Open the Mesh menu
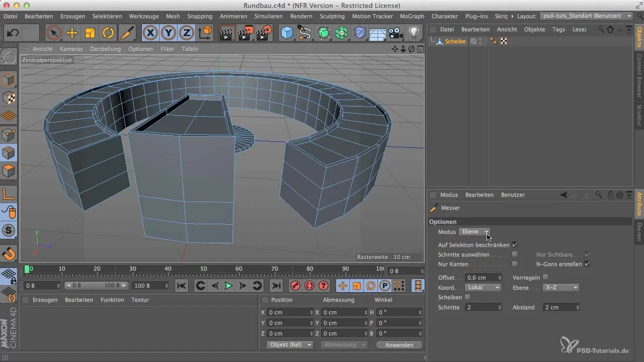 tap(173, 16)
